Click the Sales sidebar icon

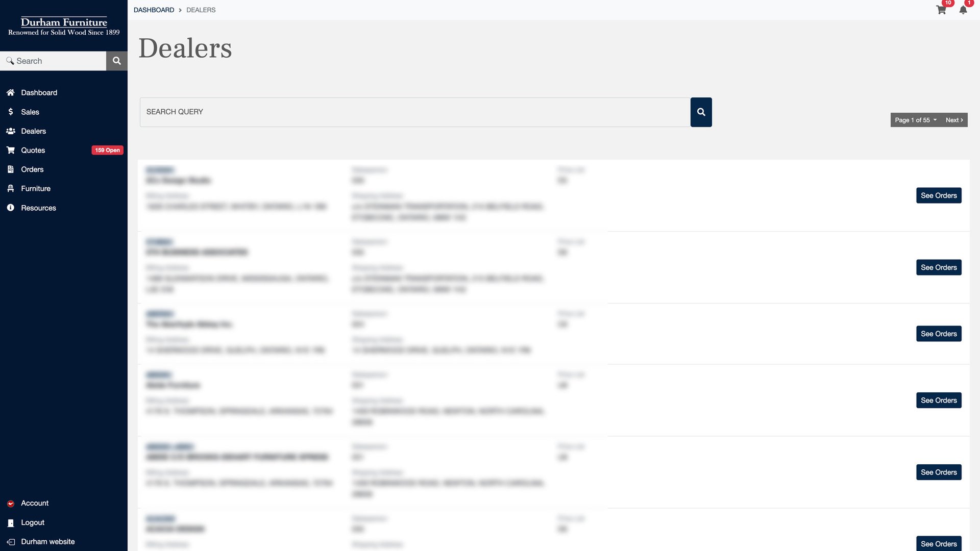pos(10,112)
